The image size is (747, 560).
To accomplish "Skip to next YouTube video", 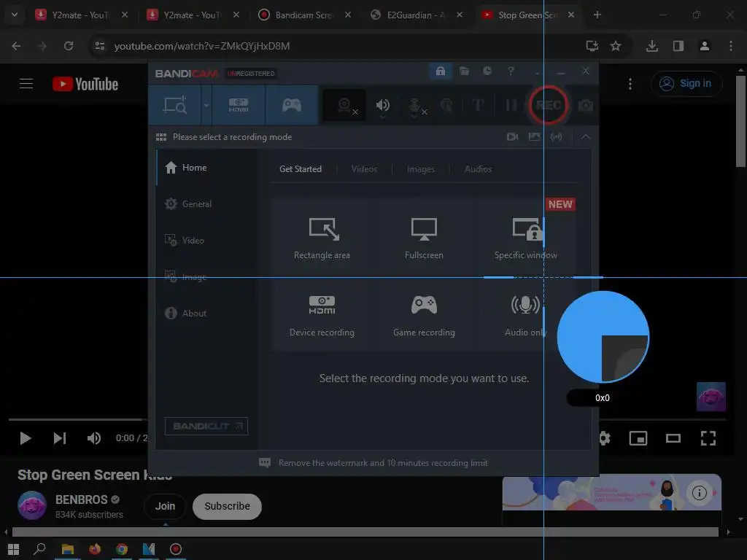I will [60, 438].
